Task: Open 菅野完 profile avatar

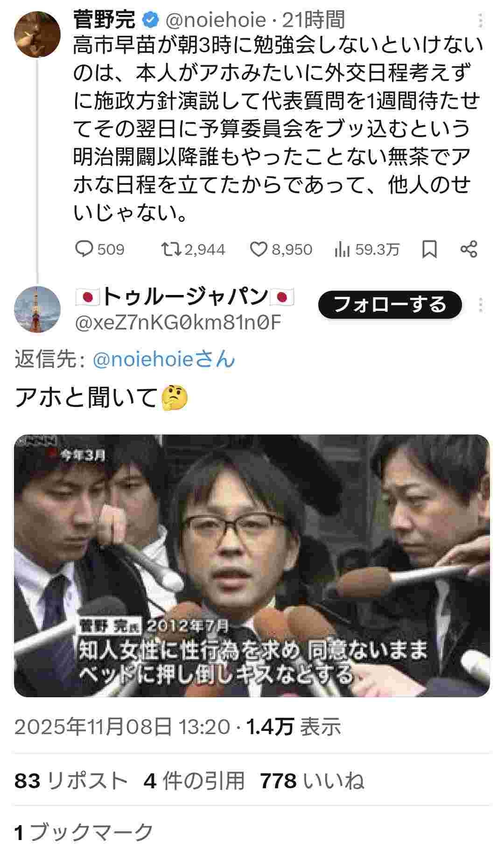Action: click(x=37, y=34)
